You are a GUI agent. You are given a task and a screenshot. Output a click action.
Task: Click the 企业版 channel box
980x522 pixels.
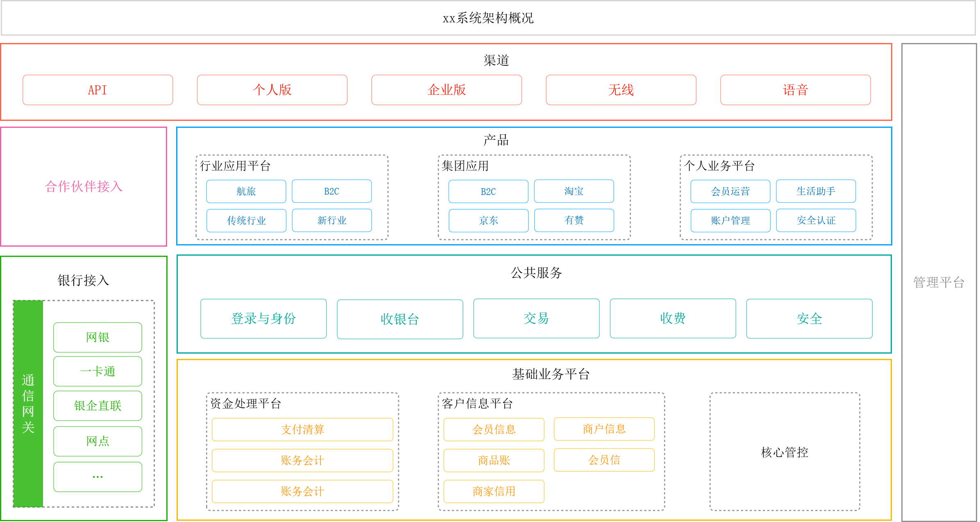(447, 90)
